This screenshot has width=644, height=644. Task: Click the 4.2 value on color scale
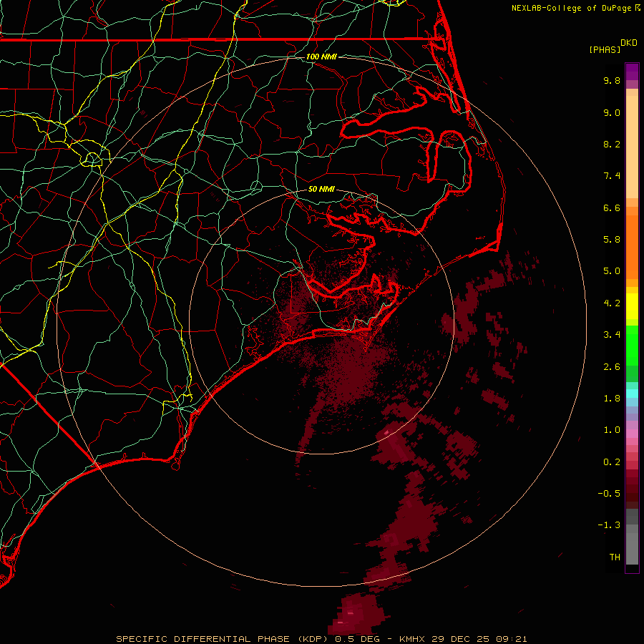pos(612,303)
